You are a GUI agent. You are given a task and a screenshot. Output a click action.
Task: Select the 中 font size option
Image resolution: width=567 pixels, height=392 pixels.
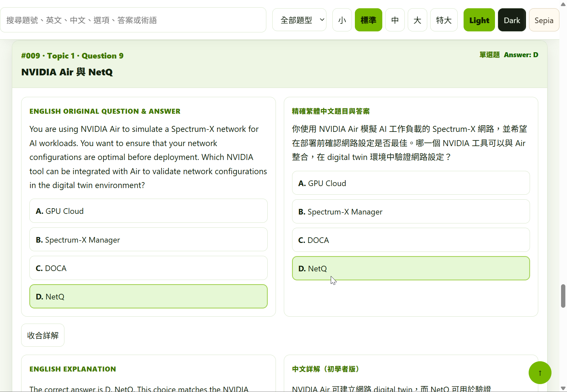[x=395, y=20]
